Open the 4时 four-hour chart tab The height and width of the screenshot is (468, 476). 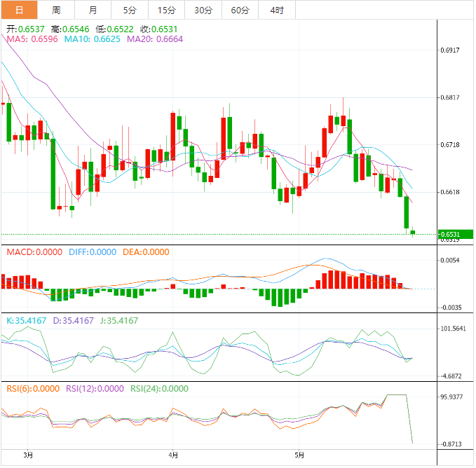click(276, 10)
